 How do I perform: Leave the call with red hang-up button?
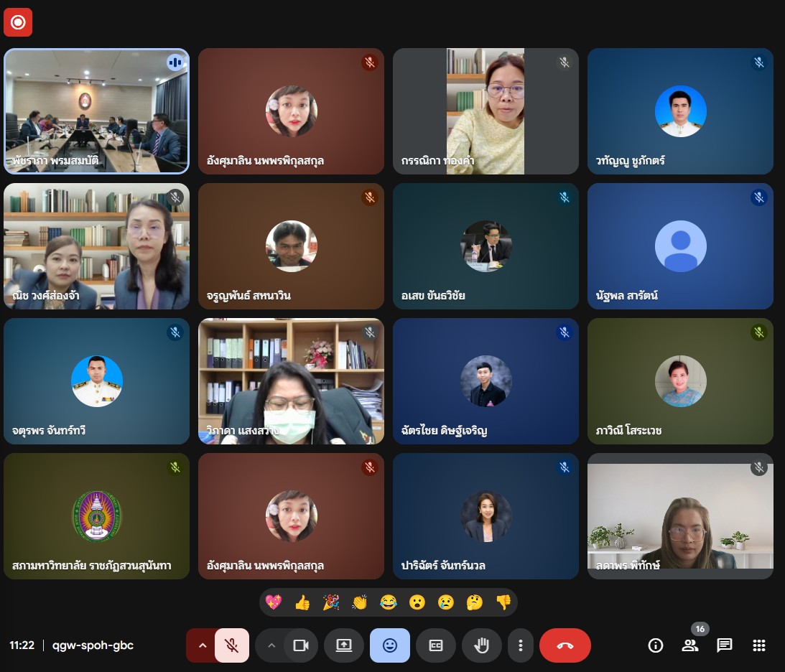pos(565,645)
